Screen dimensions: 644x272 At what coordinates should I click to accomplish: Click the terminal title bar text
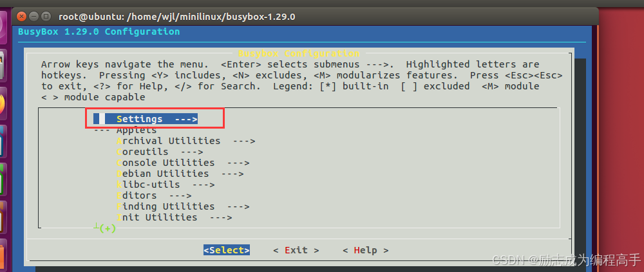177,17
